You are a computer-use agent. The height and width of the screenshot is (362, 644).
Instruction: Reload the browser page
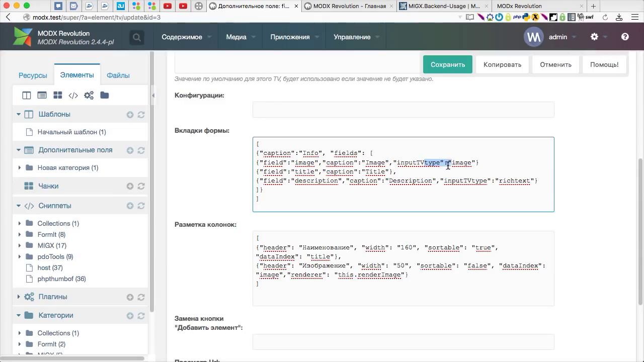tap(605, 17)
